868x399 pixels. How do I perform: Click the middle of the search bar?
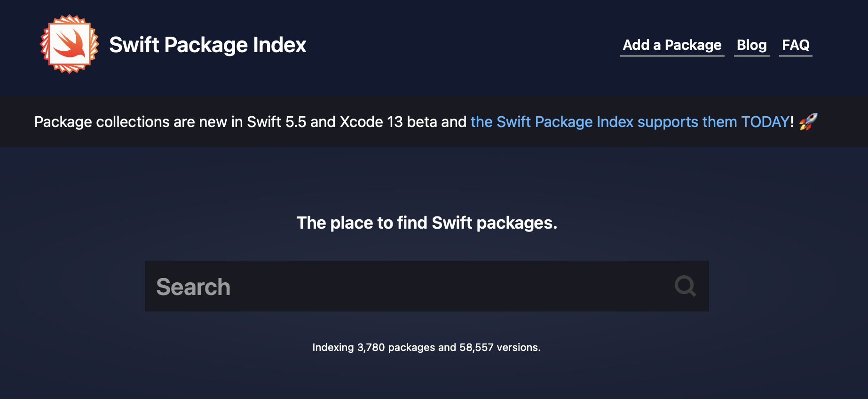tap(427, 286)
